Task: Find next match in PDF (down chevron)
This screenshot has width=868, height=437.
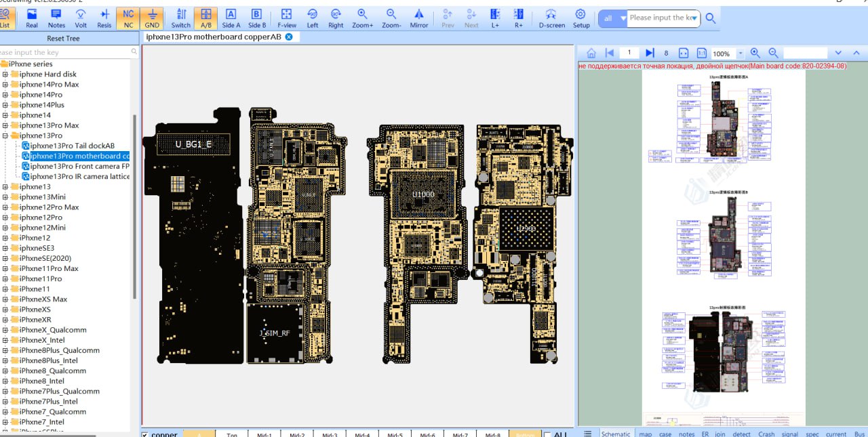Action: click(838, 53)
